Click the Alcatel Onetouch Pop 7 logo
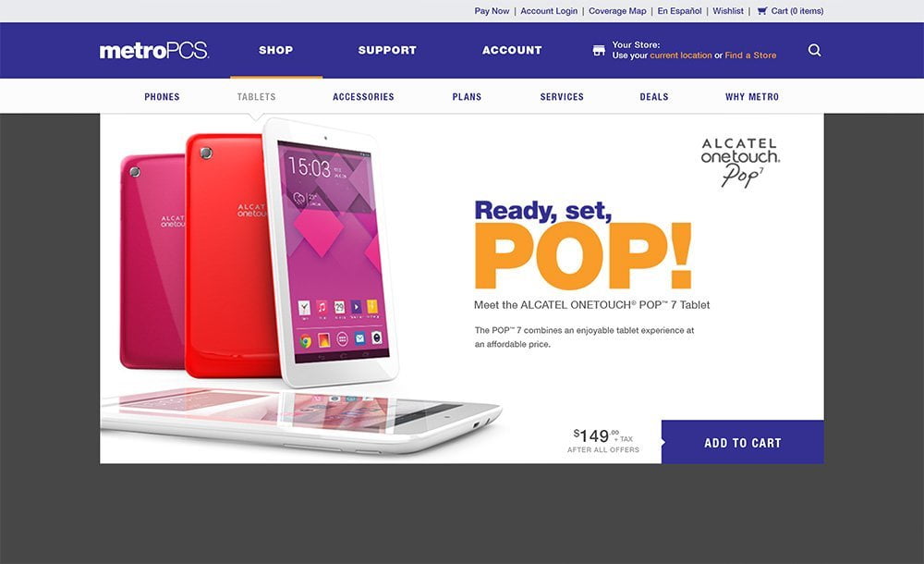Viewport: 924px width, 564px height. (x=740, y=162)
